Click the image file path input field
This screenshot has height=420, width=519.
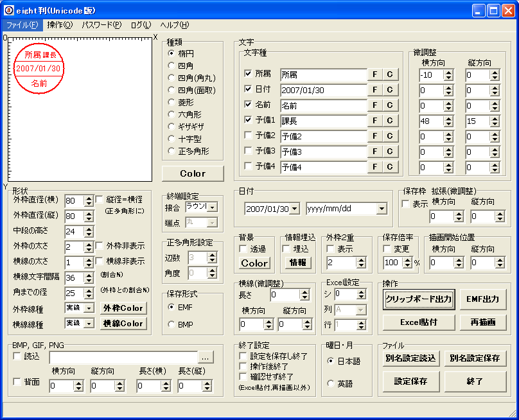click(x=123, y=358)
